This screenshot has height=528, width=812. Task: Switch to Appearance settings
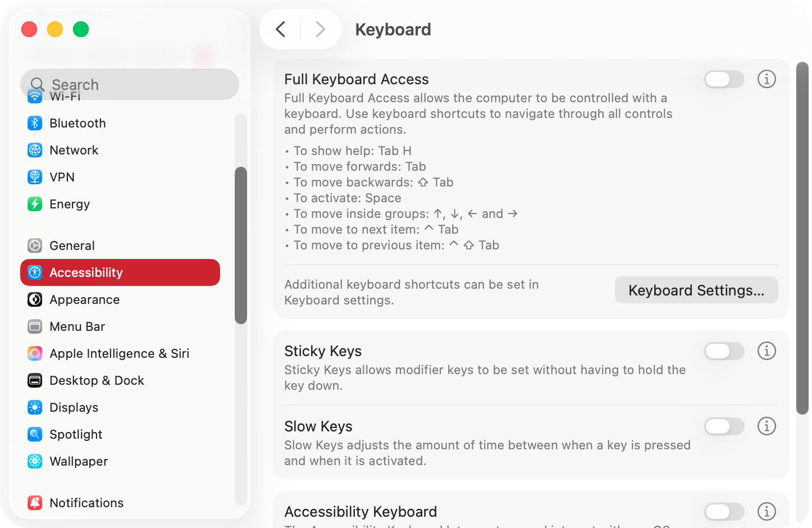(84, 299)
